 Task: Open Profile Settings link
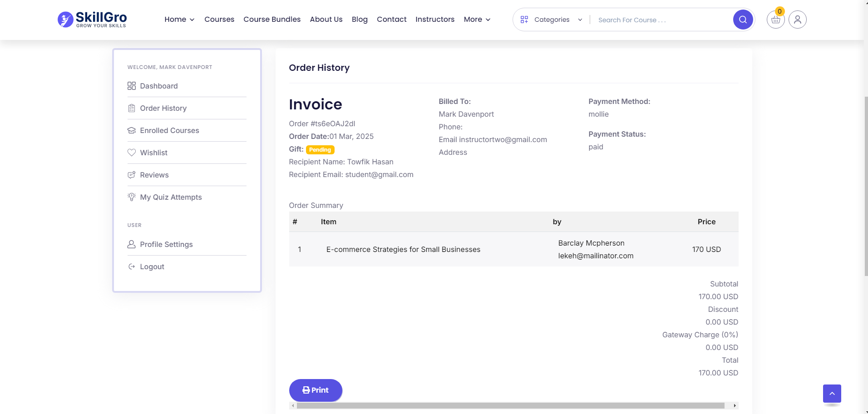(x=166, y=245)
